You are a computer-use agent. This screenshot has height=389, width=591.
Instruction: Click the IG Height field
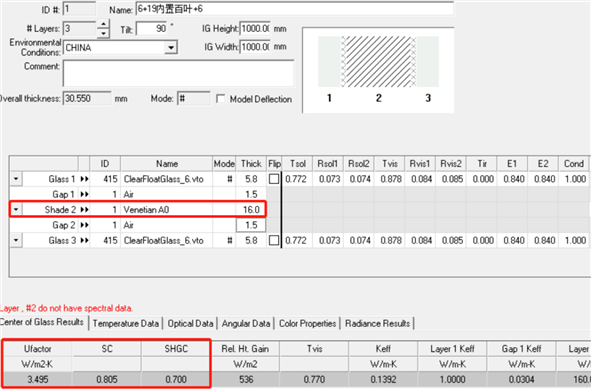(255, 29)
